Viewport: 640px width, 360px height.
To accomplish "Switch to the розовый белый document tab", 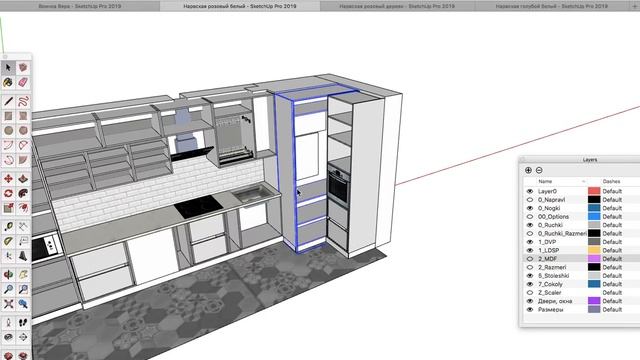I will coord(240,6).
